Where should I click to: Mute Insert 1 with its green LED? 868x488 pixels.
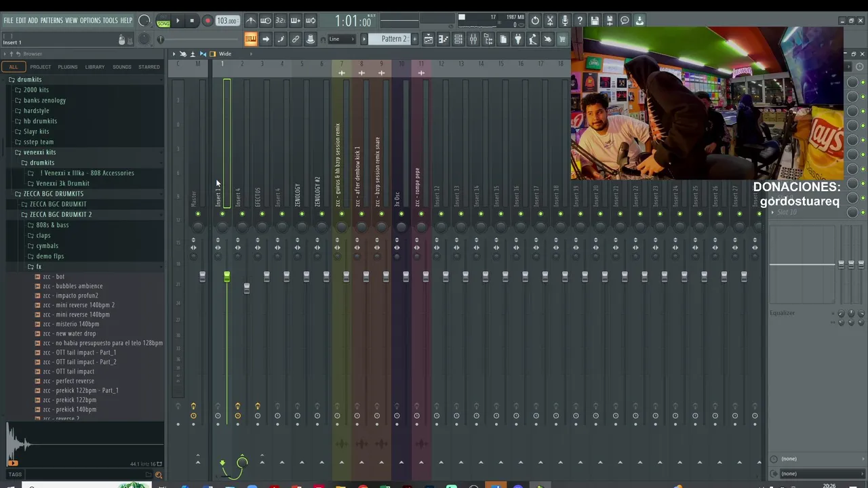(222, 214)
